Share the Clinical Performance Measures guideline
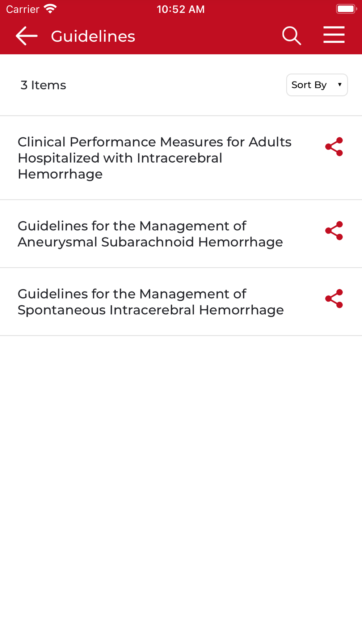This screenshot has height=644, width=362. pos(334,147)
